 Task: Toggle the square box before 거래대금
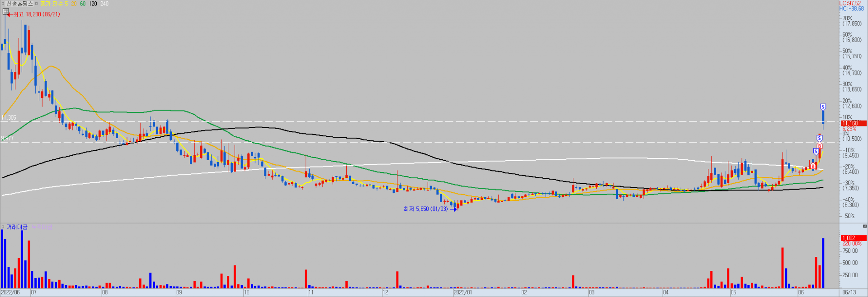click(x=3, y=227)
